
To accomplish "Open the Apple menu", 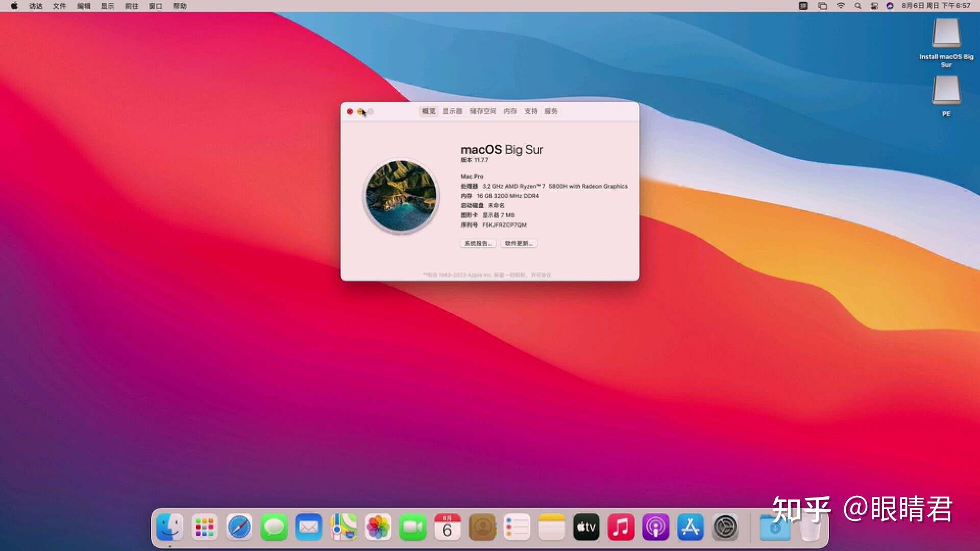I will coord(14,6).
